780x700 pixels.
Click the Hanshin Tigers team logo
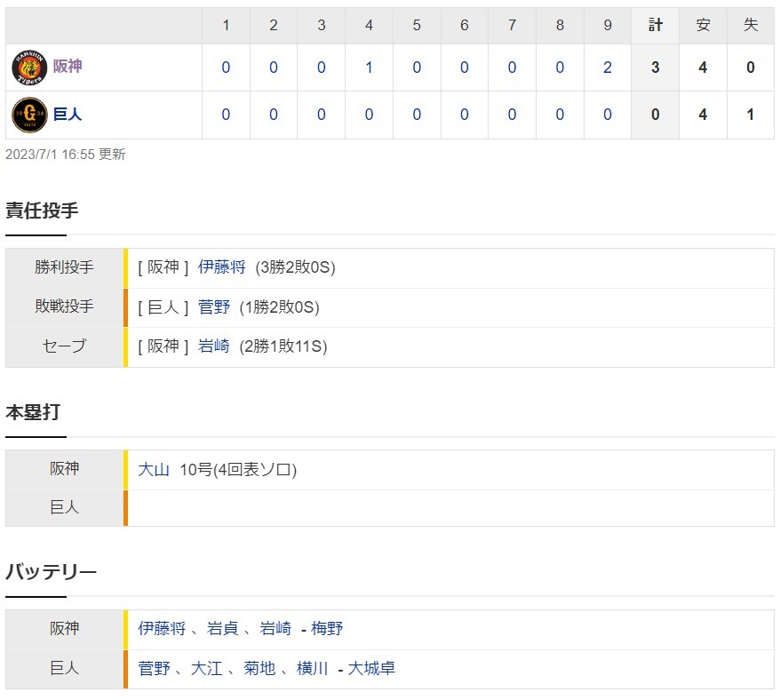(x=28, y=68)
